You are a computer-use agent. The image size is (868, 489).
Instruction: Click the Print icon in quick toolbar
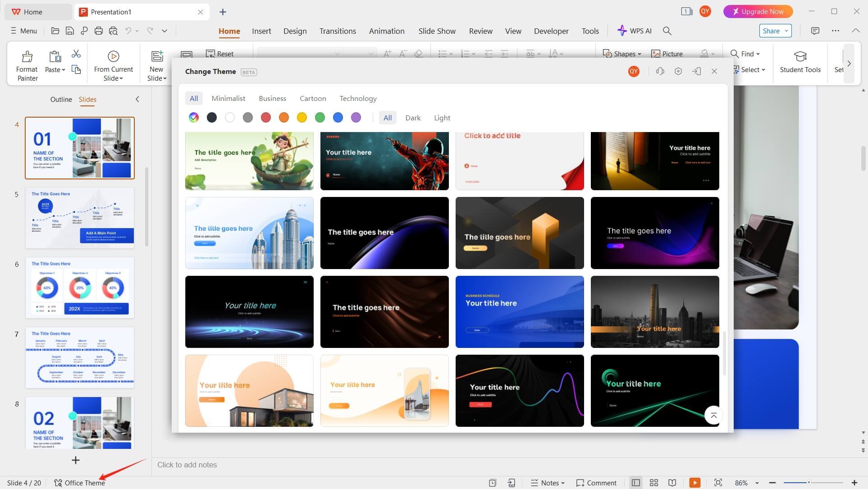99,31
